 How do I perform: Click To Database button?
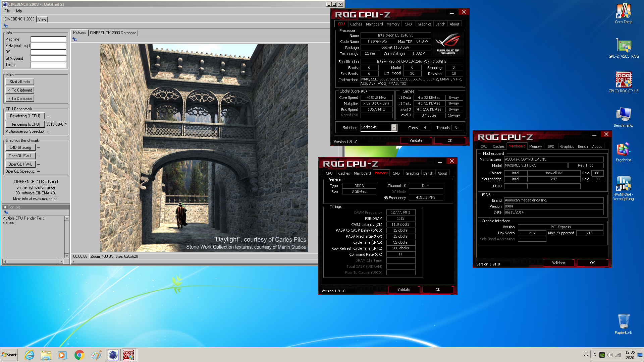point(20,99)
